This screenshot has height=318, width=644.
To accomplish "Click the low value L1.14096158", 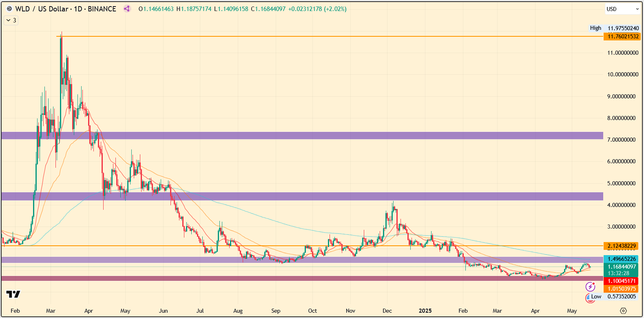I will 231,9.
